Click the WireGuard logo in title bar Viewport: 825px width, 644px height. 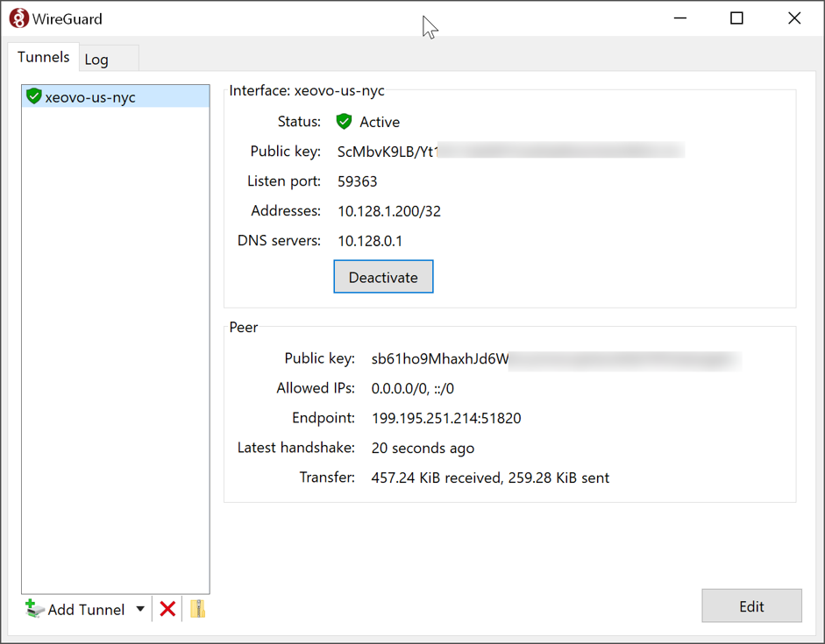click(x=19, y=18)
